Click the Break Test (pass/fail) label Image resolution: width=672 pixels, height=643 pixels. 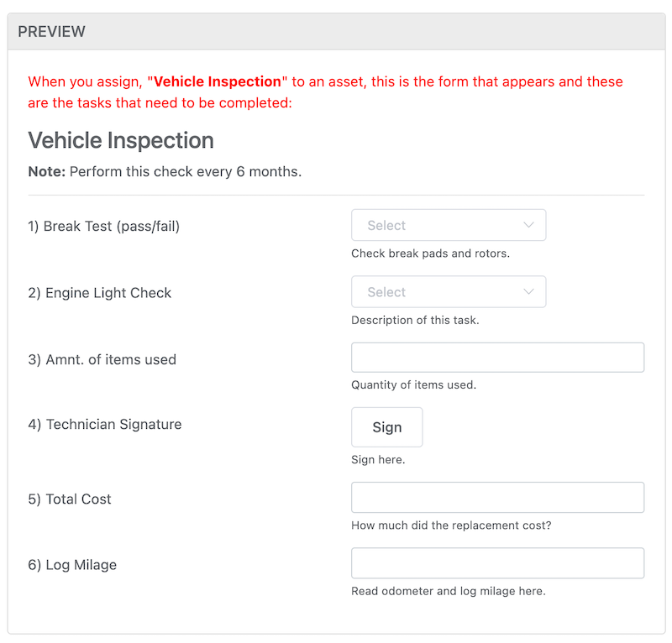click(104, 226)
